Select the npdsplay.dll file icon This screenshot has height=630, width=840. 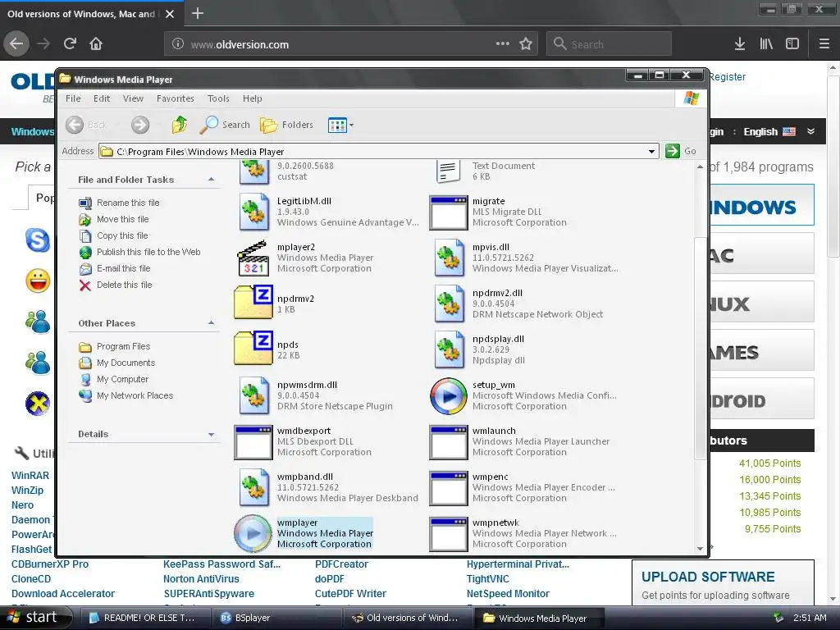(x=449, y=349)
